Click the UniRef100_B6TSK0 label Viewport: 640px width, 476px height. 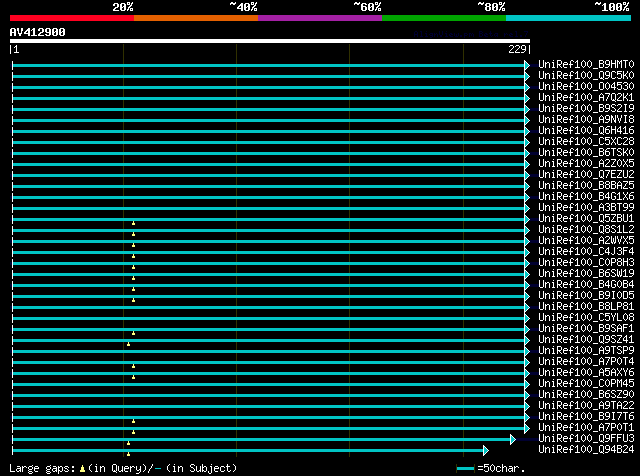point(586,153)
